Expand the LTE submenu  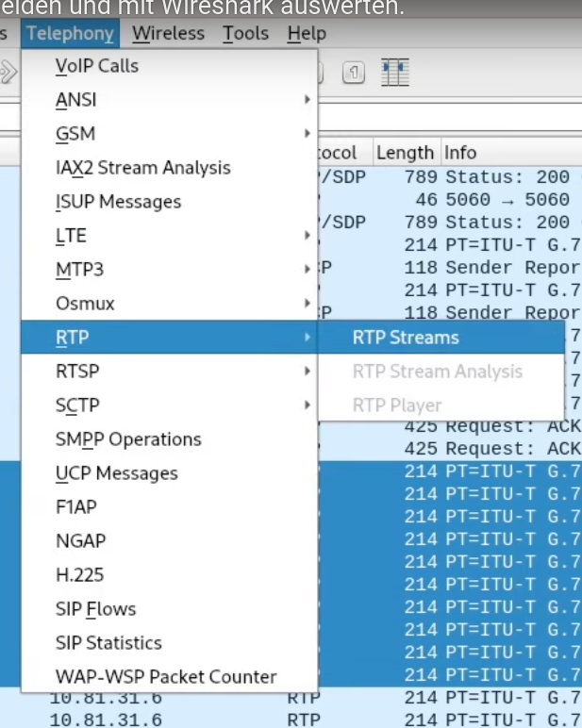point(170,236)
